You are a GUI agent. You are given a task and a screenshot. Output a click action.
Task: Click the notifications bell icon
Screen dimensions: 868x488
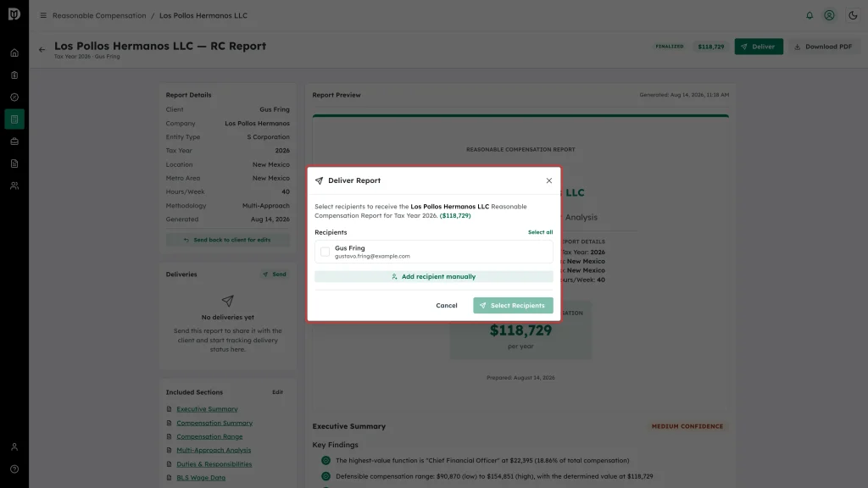click(810, 15)
